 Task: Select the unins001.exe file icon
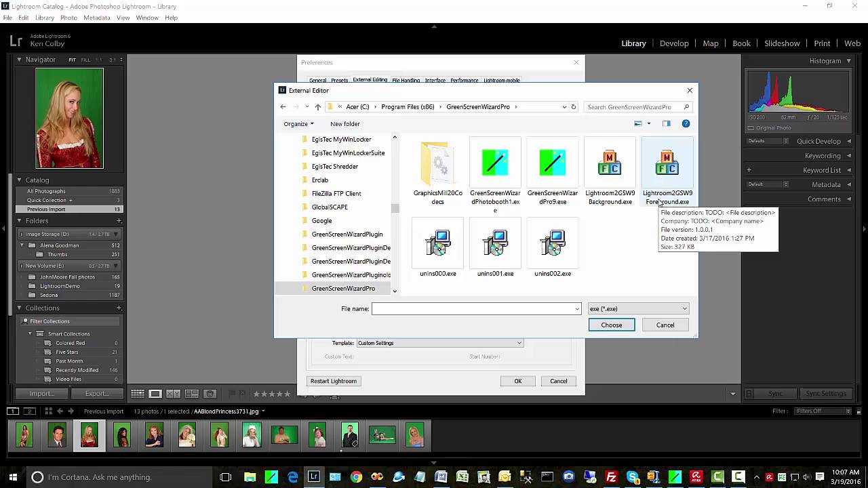pyautogui.click(x=495, y=243)
